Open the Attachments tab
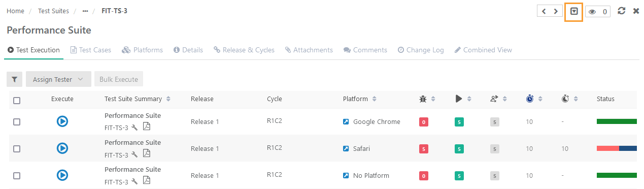Image resolution: width=644 pixels, height=189 pixels. (309, 50)
